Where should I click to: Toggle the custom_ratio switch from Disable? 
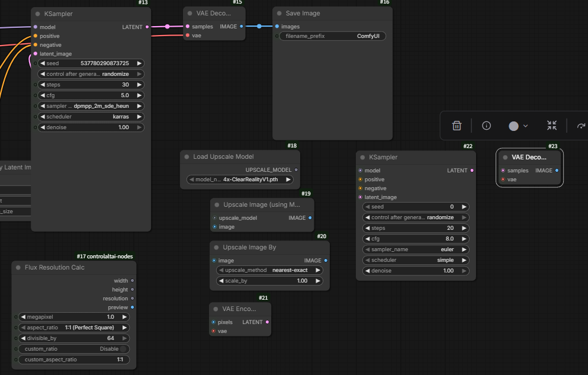click(123, 349)
